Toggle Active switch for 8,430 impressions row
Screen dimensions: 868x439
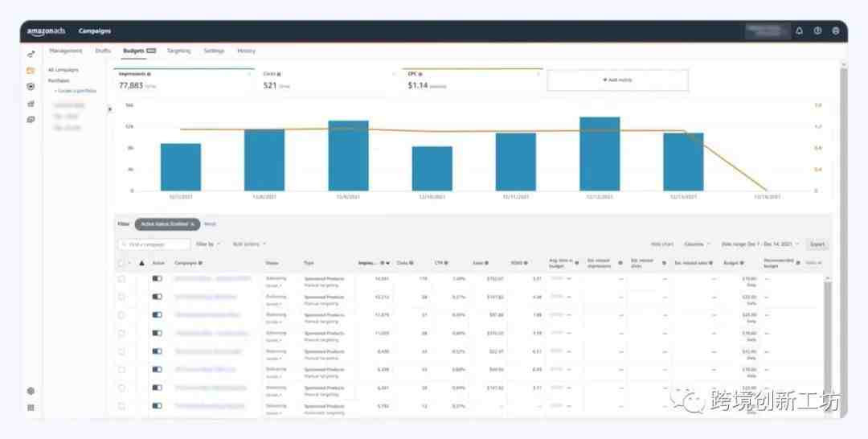pyautogui.click(x=158, y=351)
